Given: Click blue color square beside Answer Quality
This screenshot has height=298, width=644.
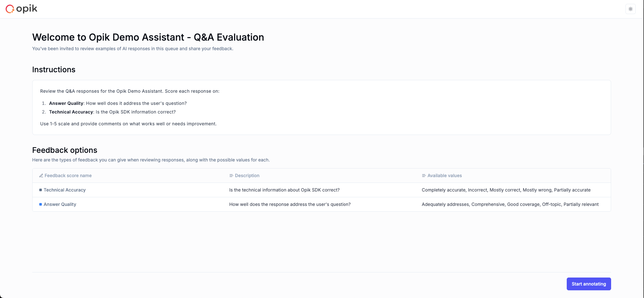Looking at the screenshot, I should pos(41,204).
